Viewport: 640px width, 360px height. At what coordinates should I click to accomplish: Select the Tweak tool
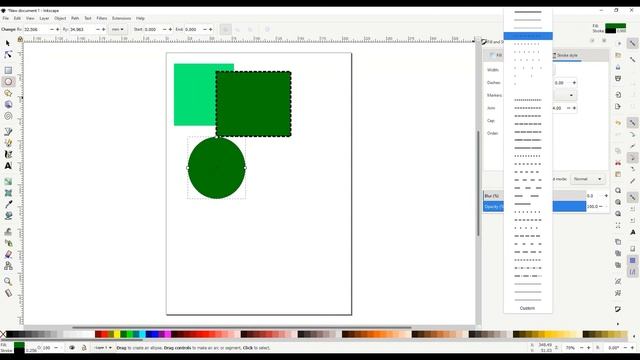pyautogui.click(x=8, y=231)
